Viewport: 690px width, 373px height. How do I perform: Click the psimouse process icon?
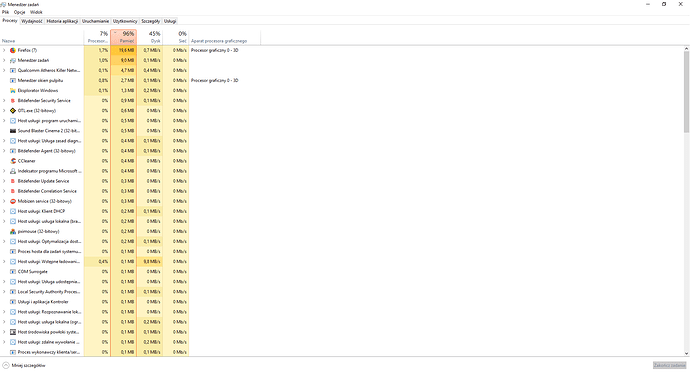[x=13, y=231]
